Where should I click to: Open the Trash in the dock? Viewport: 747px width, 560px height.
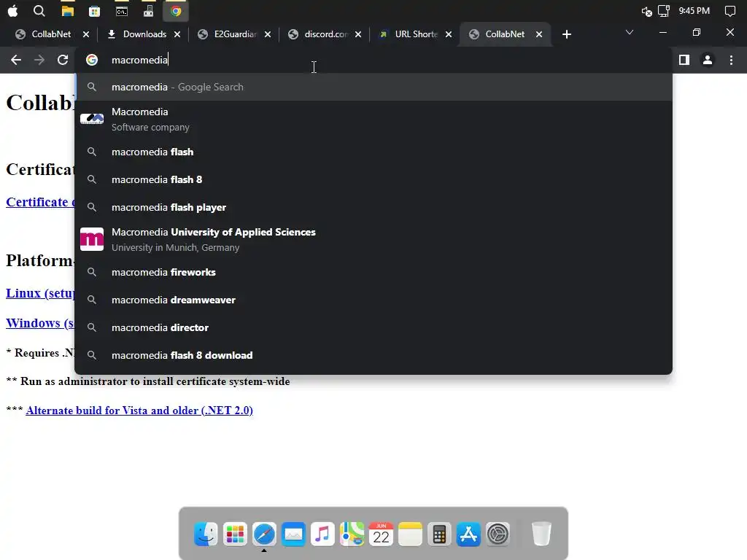tap(541, 534)
